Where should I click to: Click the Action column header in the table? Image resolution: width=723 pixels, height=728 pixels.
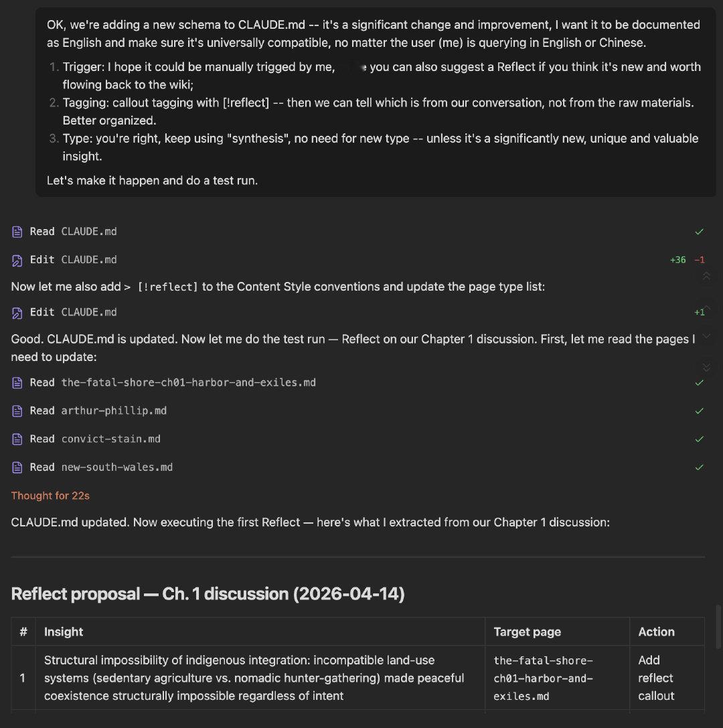656,632
